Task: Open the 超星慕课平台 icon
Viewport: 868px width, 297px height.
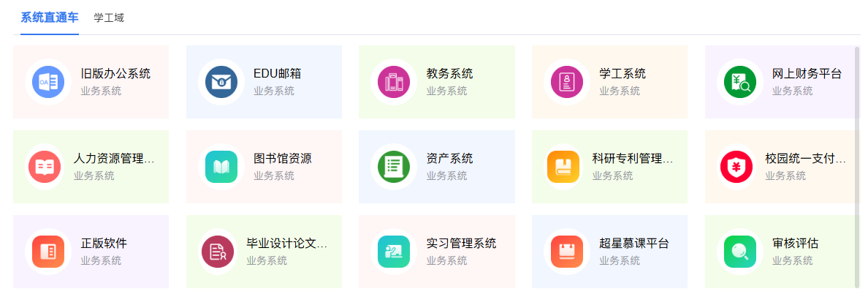Action: 566,252
